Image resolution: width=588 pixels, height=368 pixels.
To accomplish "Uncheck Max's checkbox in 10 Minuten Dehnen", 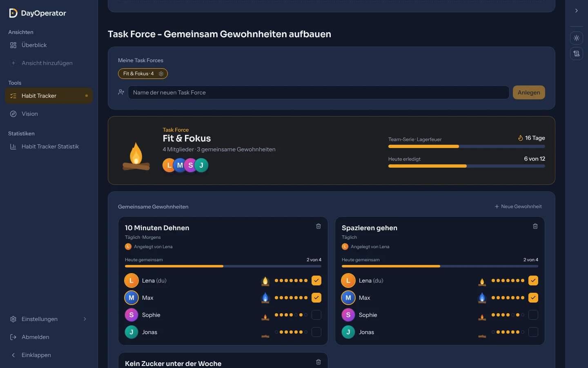I will click(x=316, y=298).
